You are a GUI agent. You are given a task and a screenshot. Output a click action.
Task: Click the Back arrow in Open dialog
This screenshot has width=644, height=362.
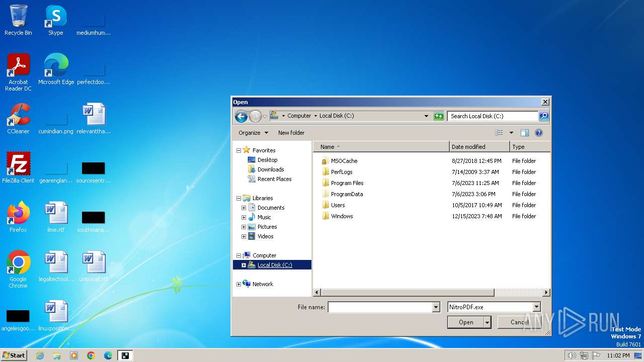(241, 117)
